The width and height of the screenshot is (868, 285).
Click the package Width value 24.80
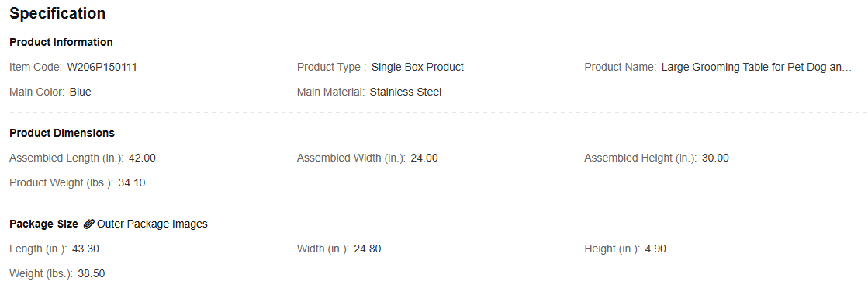point(368,249)
